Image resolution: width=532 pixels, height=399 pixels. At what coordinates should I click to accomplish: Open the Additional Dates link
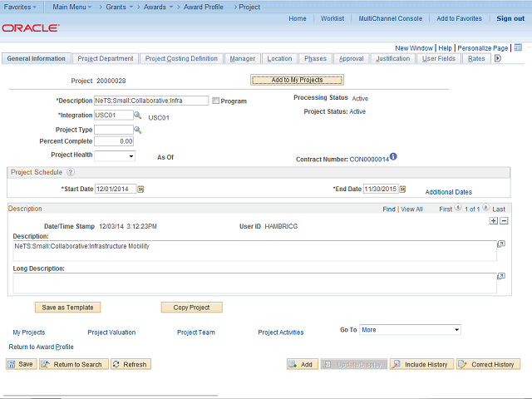pos(448,192)
